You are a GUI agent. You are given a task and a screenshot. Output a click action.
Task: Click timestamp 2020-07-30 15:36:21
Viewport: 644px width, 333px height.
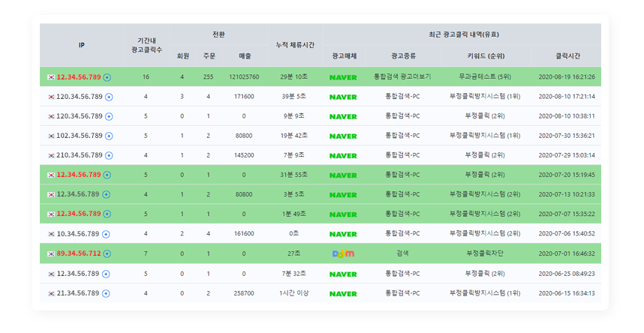pyautogui.click(x=567, y=136)
